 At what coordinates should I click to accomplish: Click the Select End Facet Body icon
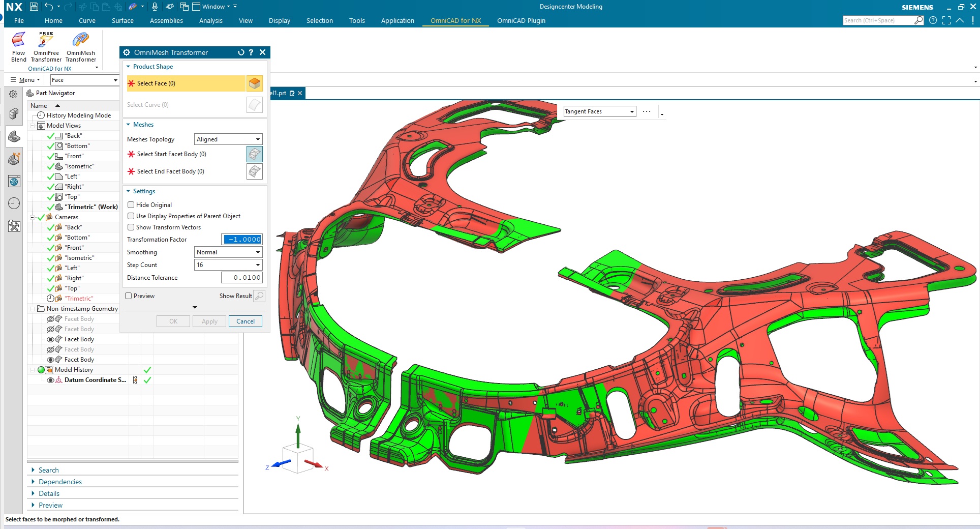(254, 171)
